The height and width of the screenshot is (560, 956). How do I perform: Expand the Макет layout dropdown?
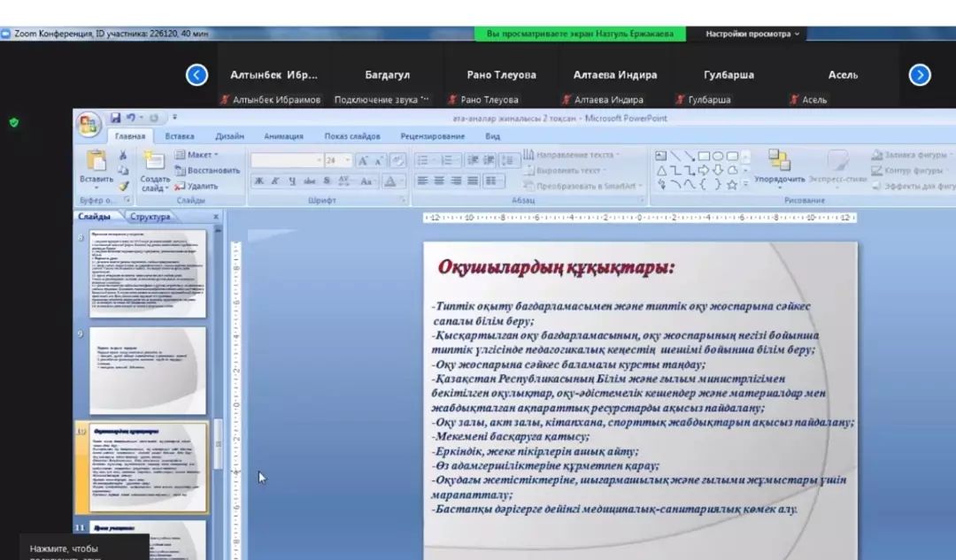point(197,155)
